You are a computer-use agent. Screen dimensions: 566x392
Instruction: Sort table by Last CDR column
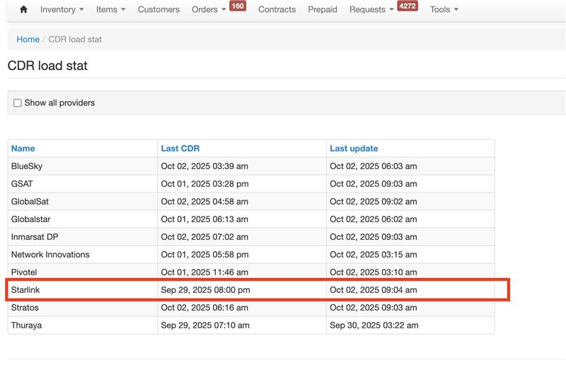click(x=180, y=149)
